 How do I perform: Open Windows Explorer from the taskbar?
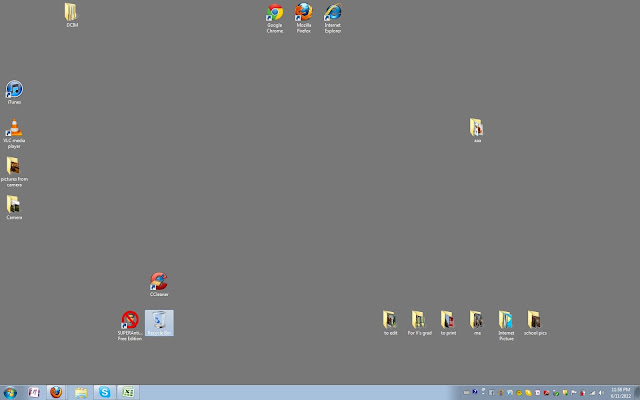click(81, 393)
